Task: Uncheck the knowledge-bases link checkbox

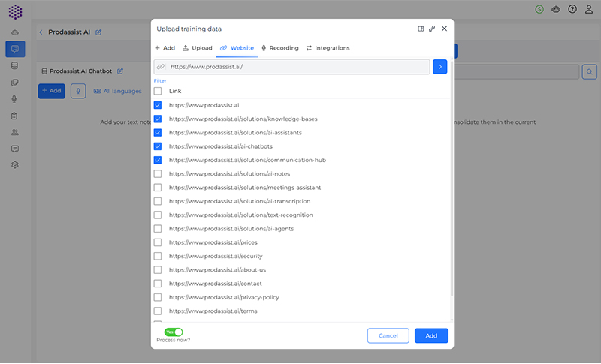Action: (x=158, y=119)
